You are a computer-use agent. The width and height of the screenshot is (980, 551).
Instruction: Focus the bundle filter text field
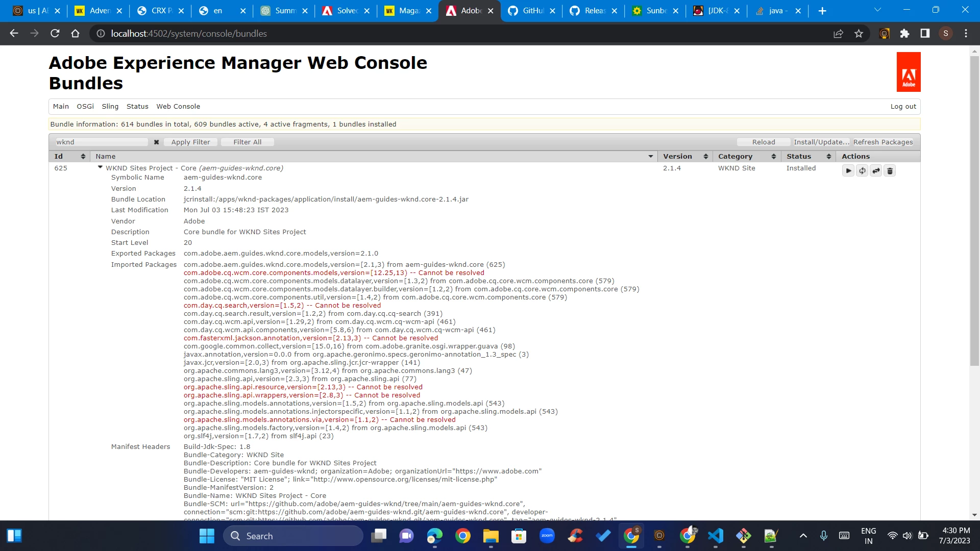[x=101, y=142]
